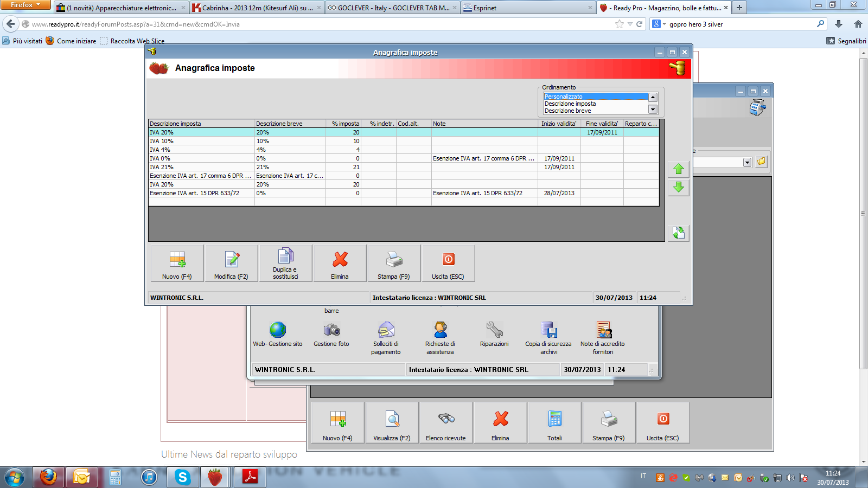Open search engine selector dropdown
Viewport: 868px width, 488px height.
tap(659, 24)
